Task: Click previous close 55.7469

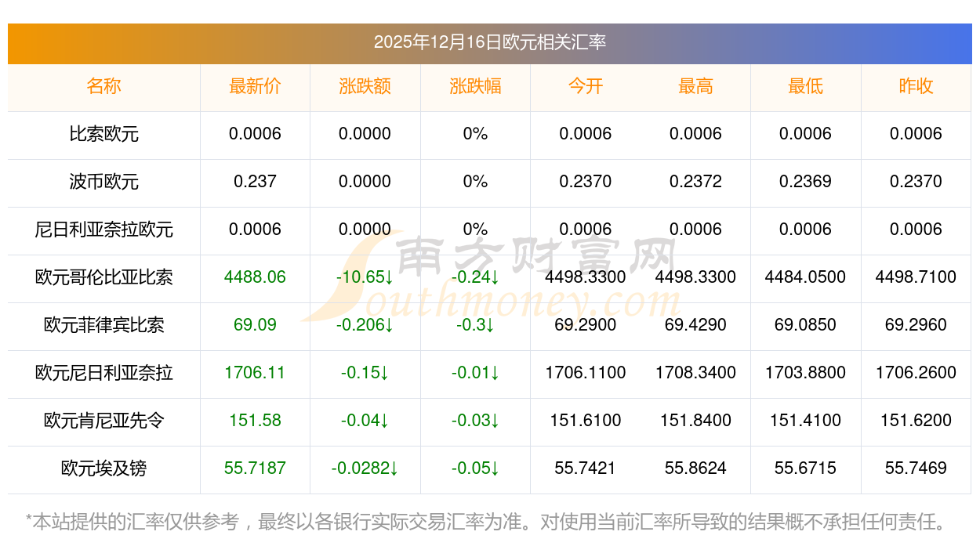Action: pyautogui.click(x=916, y=468)
